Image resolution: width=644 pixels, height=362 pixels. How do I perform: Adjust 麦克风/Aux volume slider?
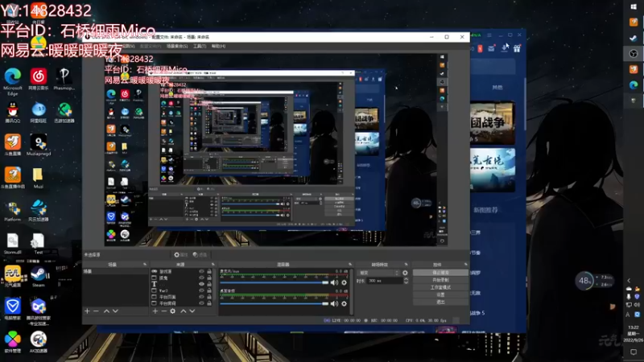275,282
